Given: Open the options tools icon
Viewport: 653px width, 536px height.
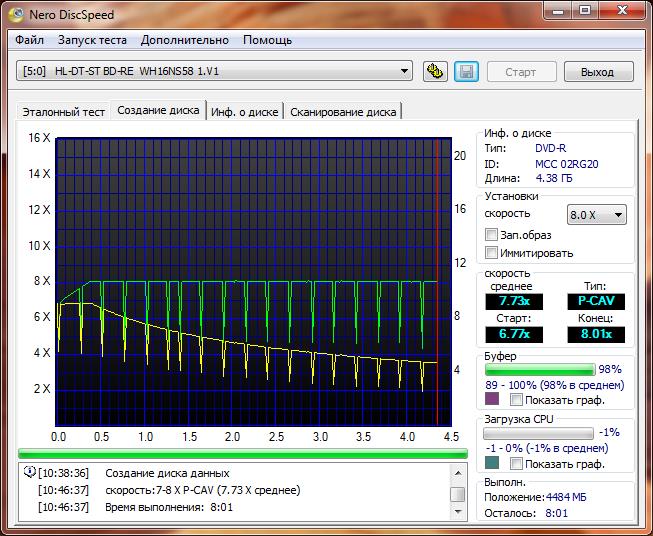Looking at the screenshot, I should point(435,71).
